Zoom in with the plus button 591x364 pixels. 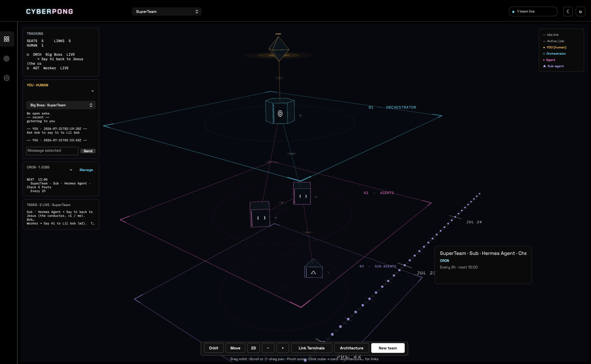pyautogui.click(x=283, y=348)
